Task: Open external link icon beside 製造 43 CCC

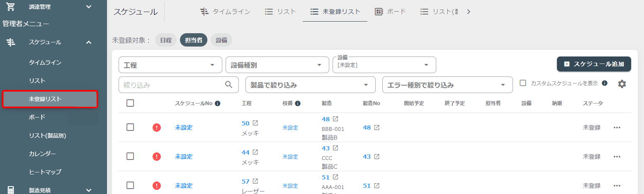Action: click(x=335, y=148)
